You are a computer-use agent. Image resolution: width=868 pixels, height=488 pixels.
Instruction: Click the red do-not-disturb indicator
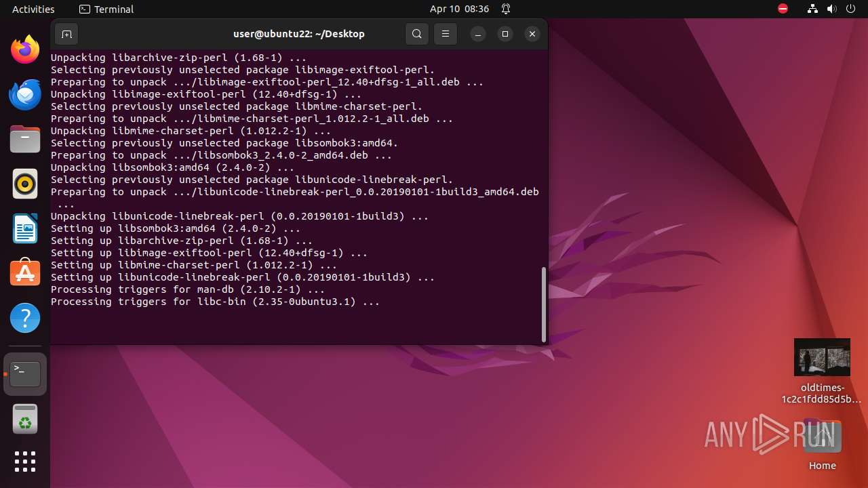click(x=783, y=9)
